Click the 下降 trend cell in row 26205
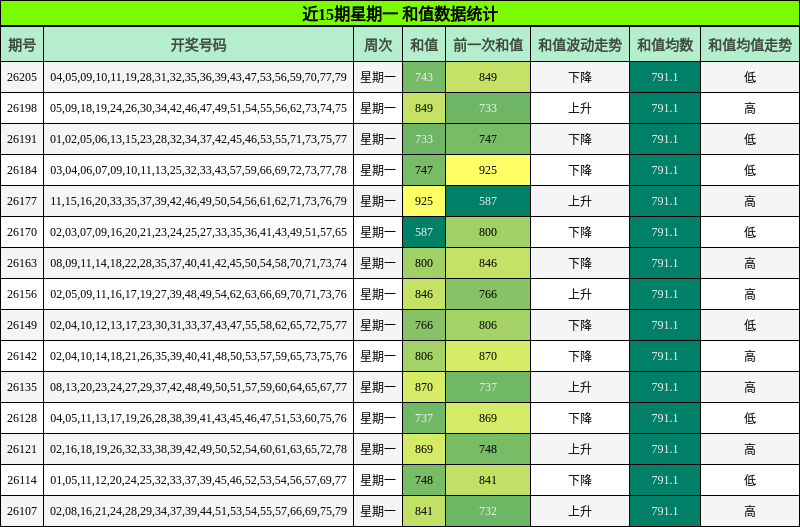The image size is (800, 527). pos(580,77)
